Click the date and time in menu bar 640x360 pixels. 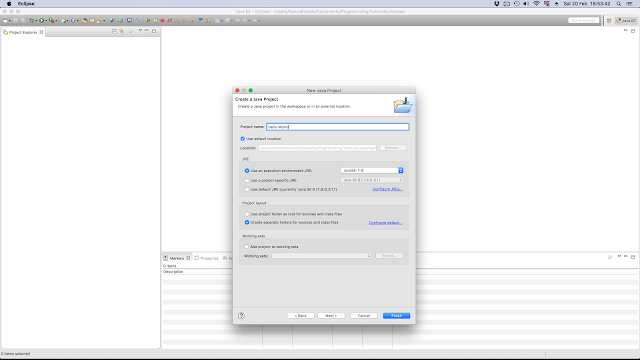(x=587, y=4)
